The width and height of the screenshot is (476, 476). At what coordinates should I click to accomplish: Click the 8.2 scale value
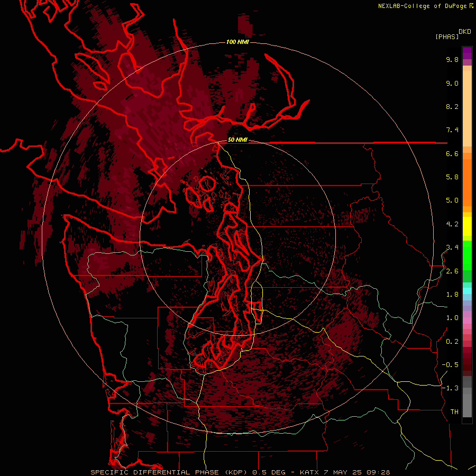(452, 106)
